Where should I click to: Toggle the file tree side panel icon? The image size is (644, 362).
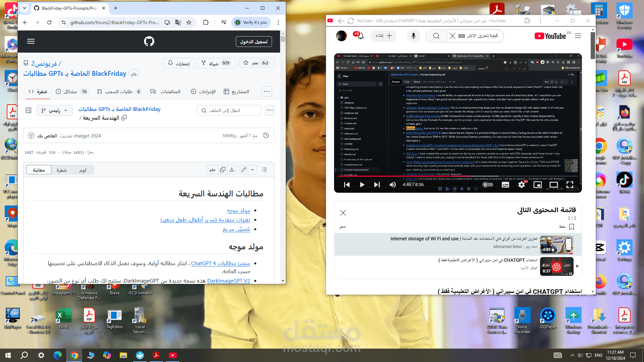click(x=29, y=110)
